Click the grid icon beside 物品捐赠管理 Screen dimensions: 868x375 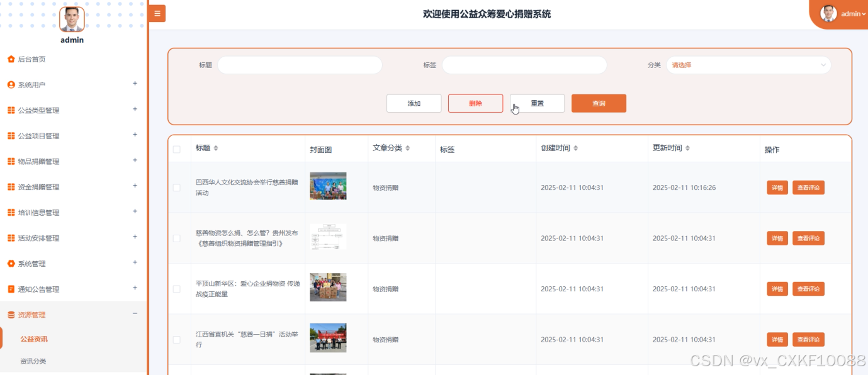(x=11, y=162)
